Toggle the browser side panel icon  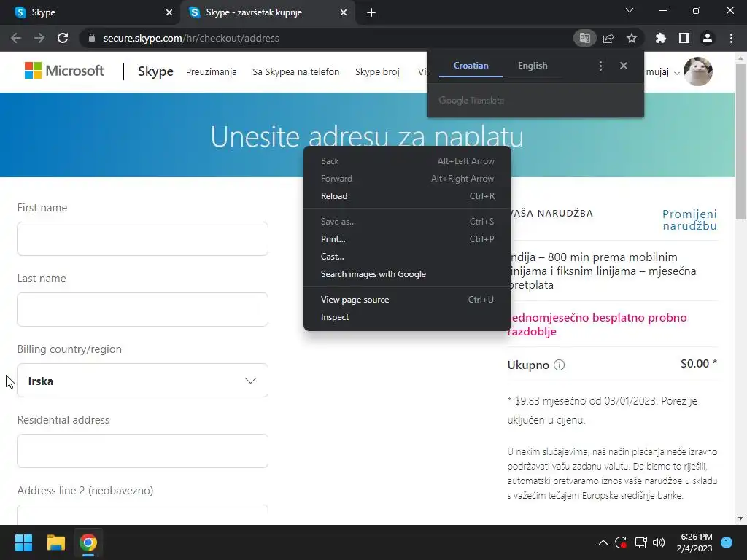pyautogui.click(x=684, y=38)
